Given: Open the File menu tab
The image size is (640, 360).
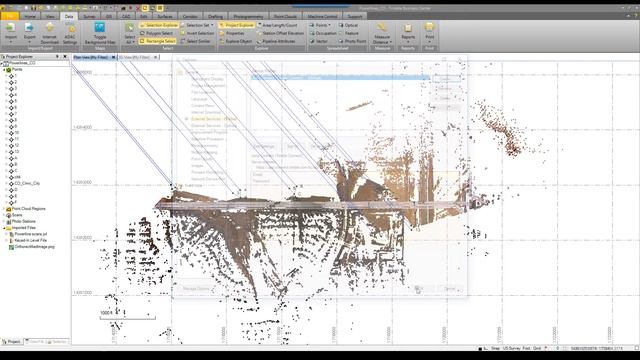Looking at the screenshot, I should coord(9,16).
